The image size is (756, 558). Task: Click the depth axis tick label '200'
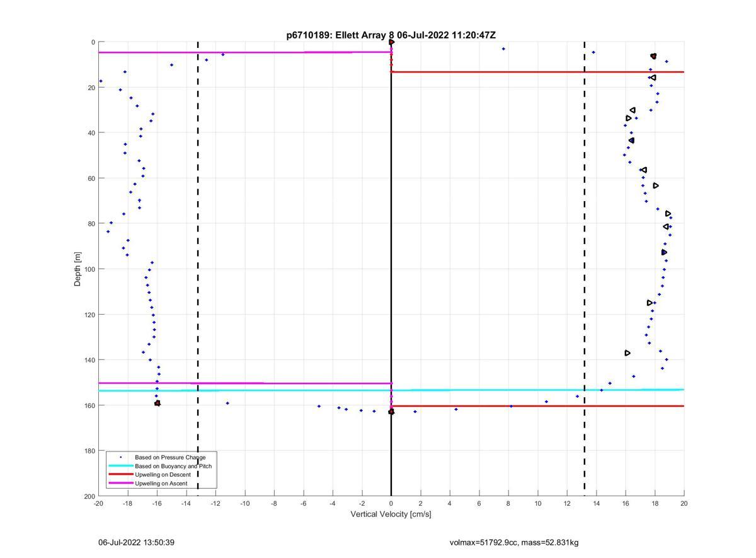(89, 496)
